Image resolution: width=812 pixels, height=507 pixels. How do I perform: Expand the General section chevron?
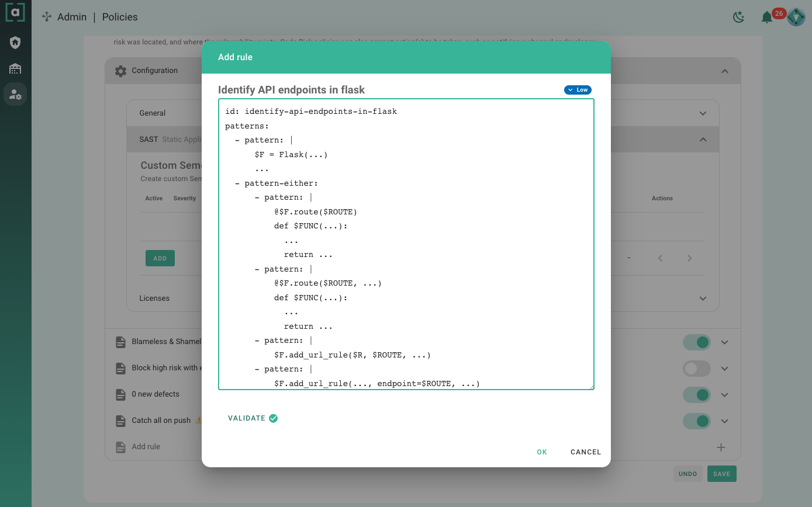[x=703, y=113]
